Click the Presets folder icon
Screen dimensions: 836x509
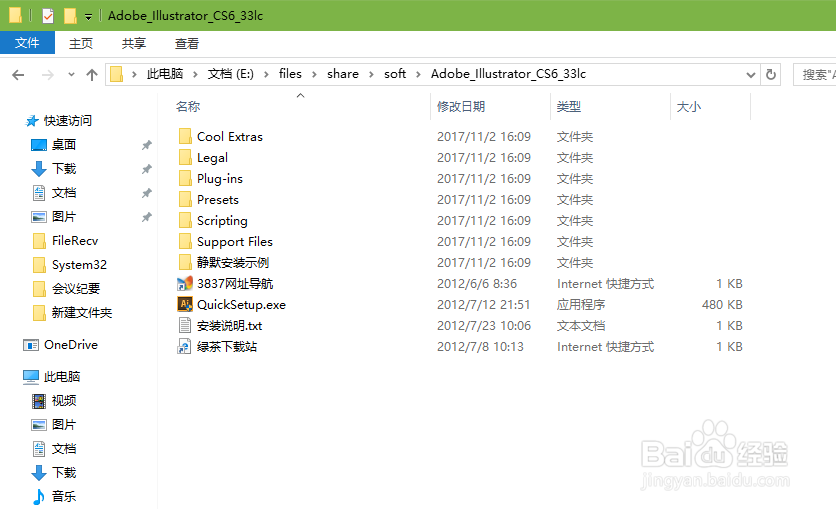click(185, 199)
